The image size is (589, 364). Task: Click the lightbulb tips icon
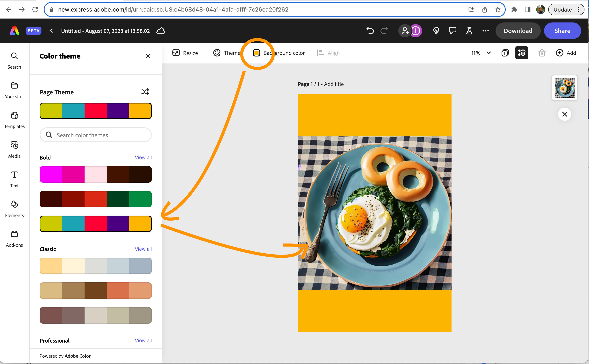click(436, 31)
